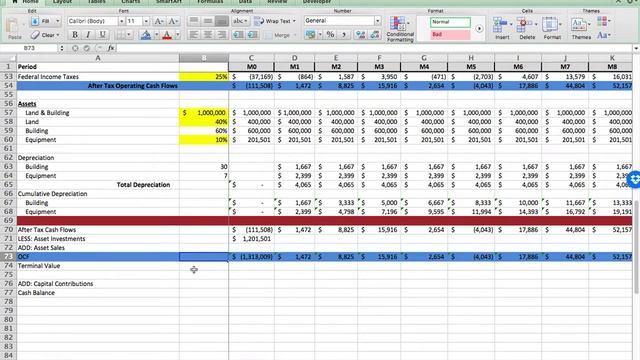Align text right

pos(222,35)
